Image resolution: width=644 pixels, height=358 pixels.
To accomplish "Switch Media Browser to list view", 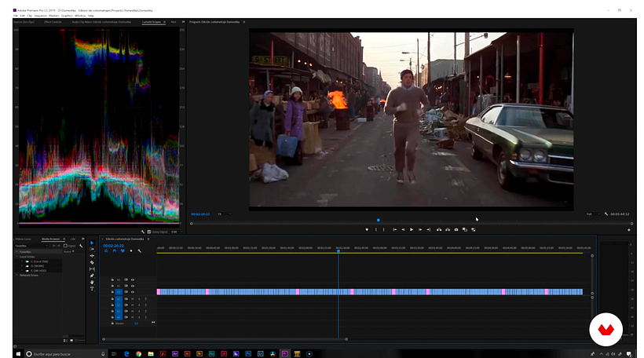I will tap(65, 341).
